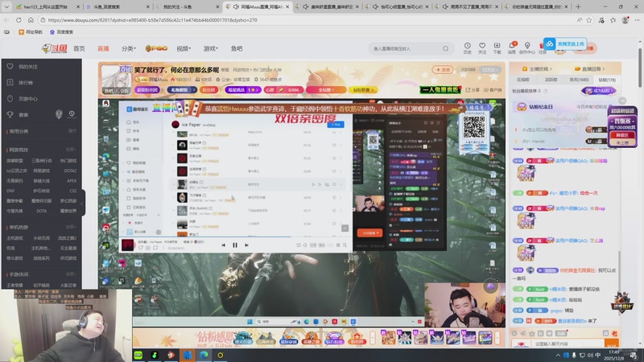Open the 关注 heart icon in header

point(482,47)
